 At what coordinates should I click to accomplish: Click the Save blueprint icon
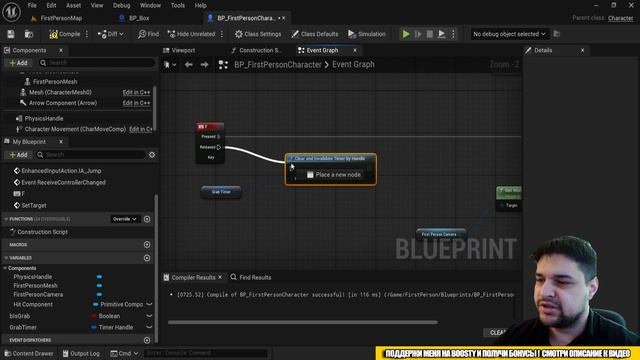tap(11, 34)
